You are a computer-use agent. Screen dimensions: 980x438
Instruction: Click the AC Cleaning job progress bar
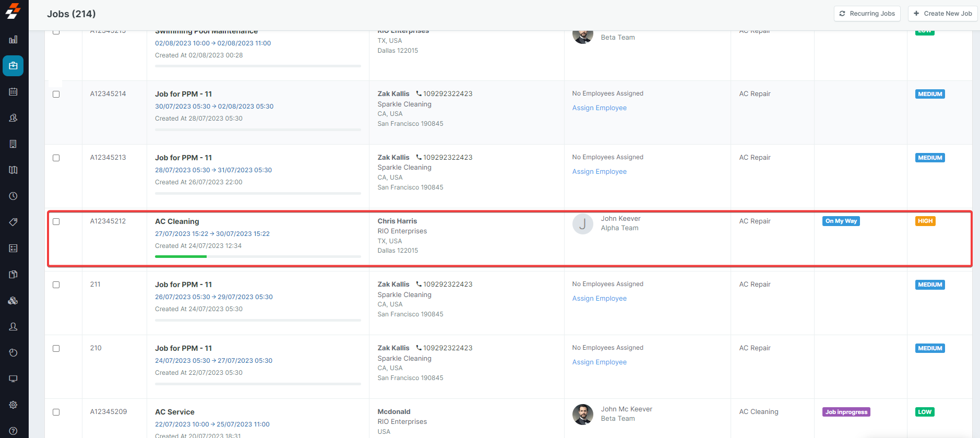click(258, 256)
